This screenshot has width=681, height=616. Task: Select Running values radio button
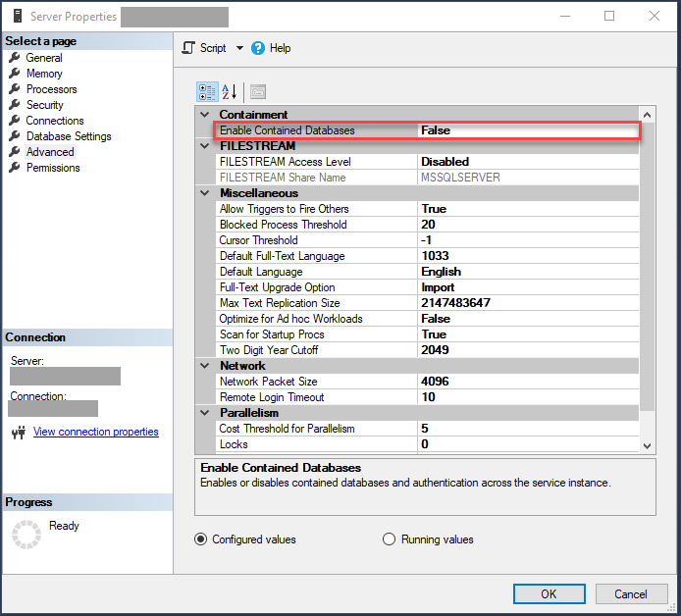click(x=389, y=539)
